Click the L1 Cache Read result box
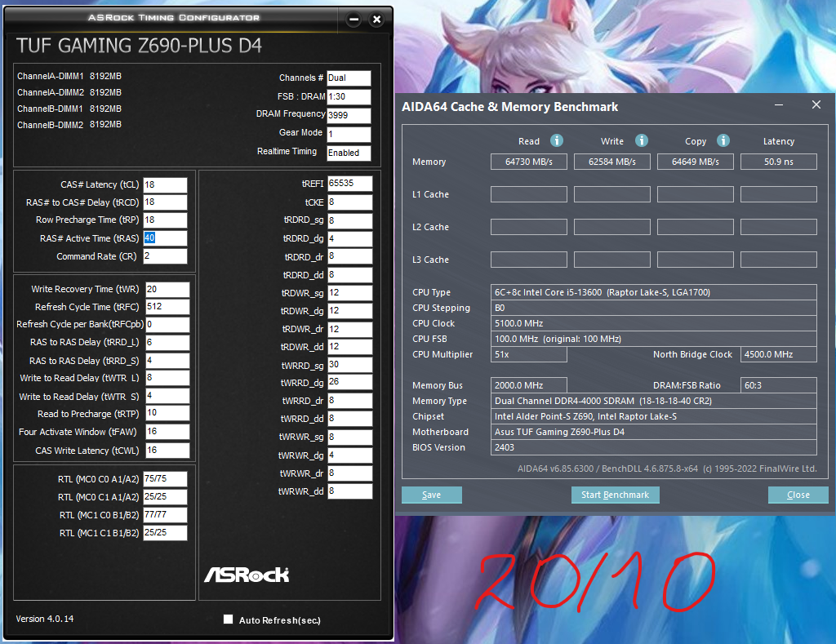This screenshot has width=836, height=644. [x=529, y=194]
